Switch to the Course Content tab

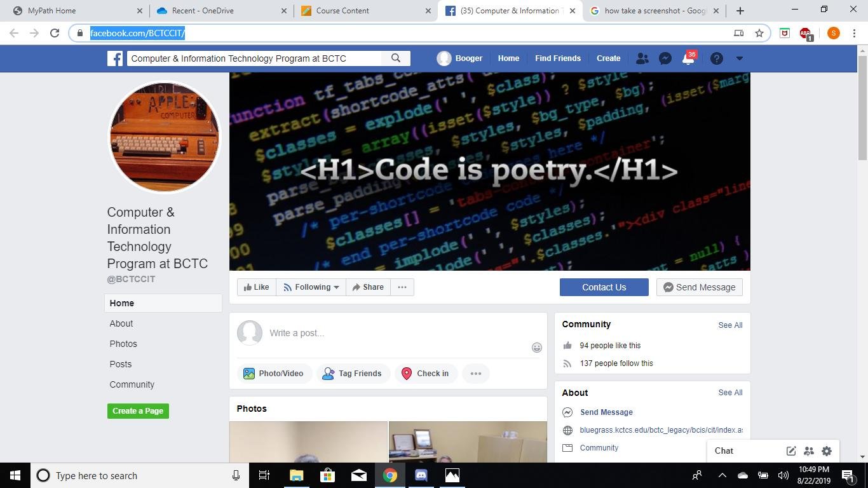pyautogui.click(x=365, y=11)
